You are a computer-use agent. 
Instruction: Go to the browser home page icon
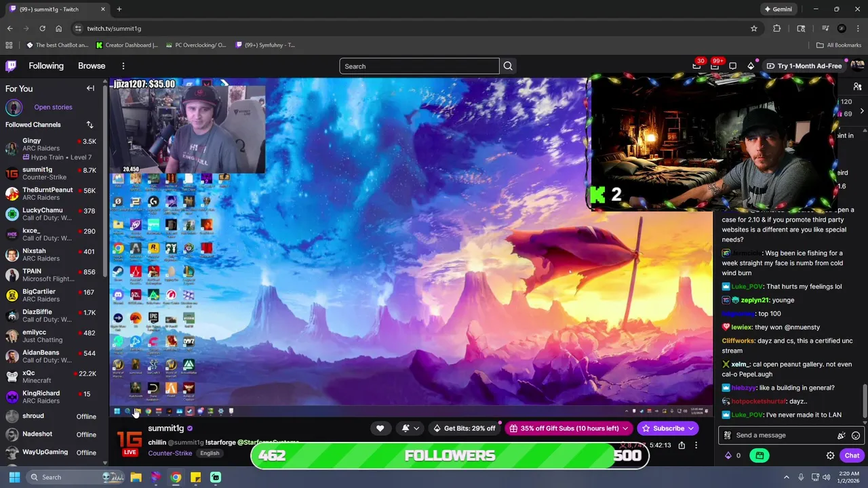[58, 28]
